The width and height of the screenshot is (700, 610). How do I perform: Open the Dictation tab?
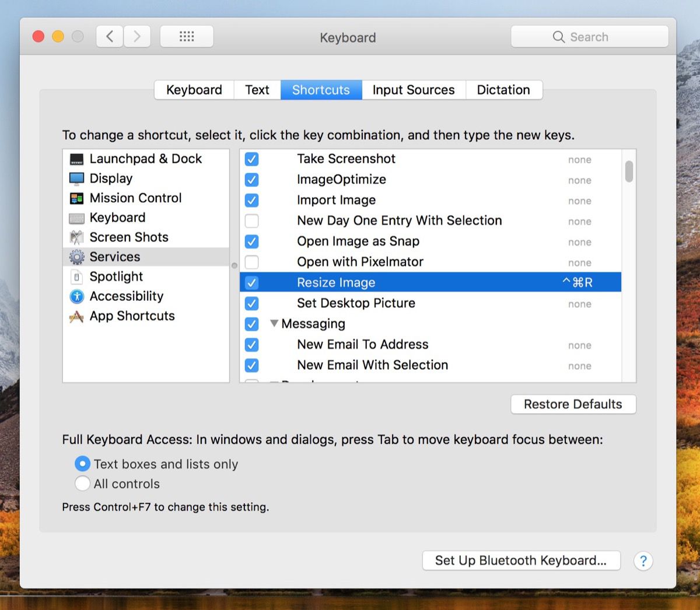click(x=503, y=90)
